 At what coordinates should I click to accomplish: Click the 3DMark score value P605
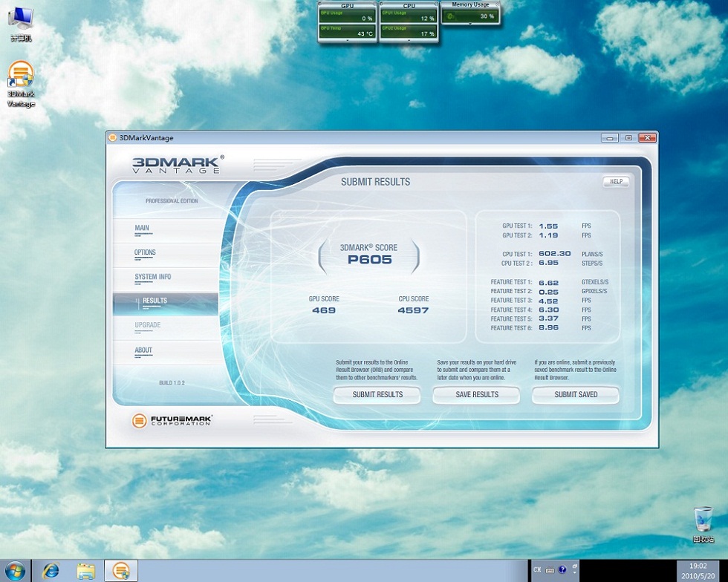click(x=370, y=259)
